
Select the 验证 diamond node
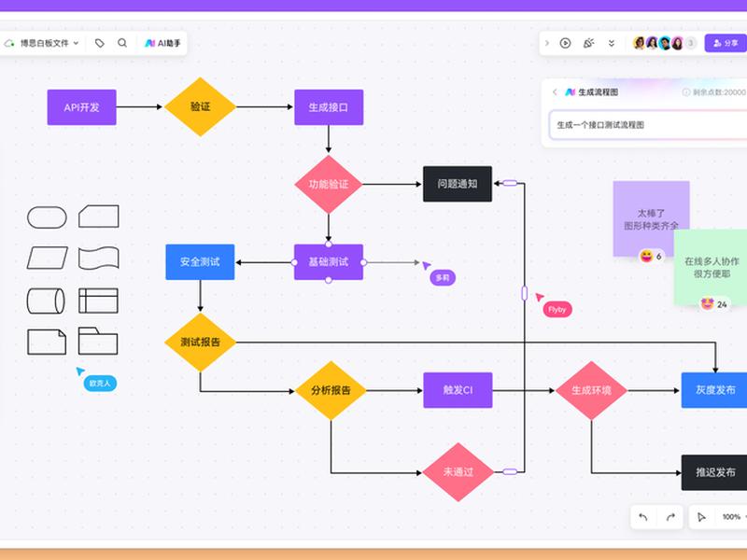point(200,106)
